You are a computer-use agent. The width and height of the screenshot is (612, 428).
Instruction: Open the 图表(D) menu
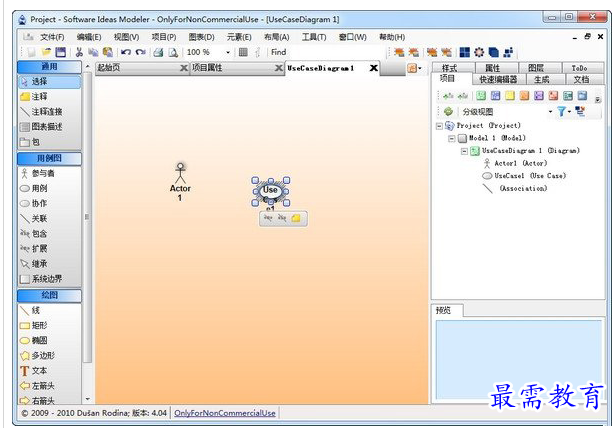201,37
